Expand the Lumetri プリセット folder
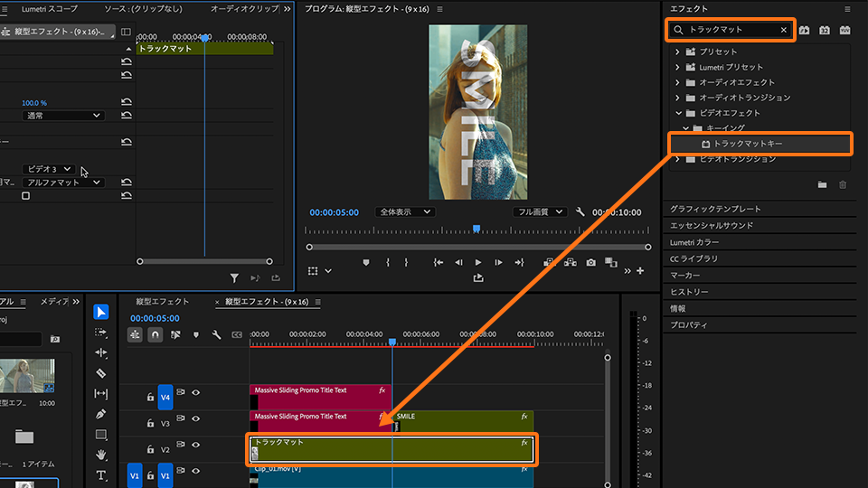Screen dimensions: 868x488 point(677,67)
